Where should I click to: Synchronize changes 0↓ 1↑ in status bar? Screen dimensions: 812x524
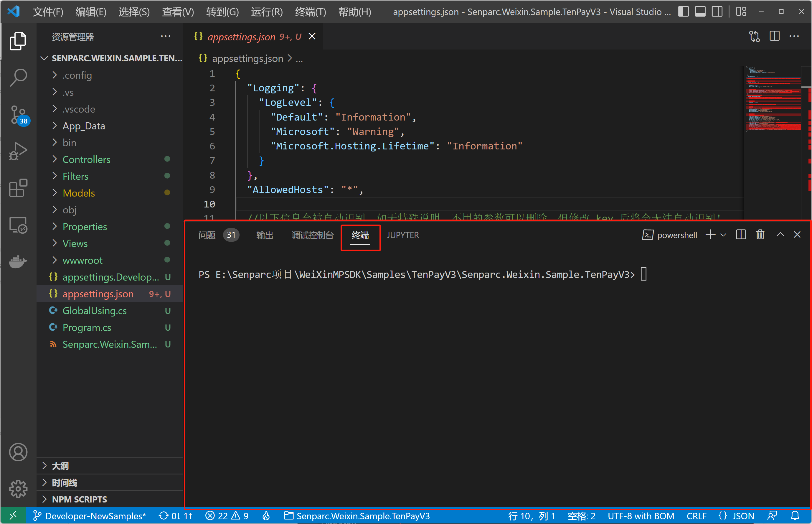coord(176,516)
